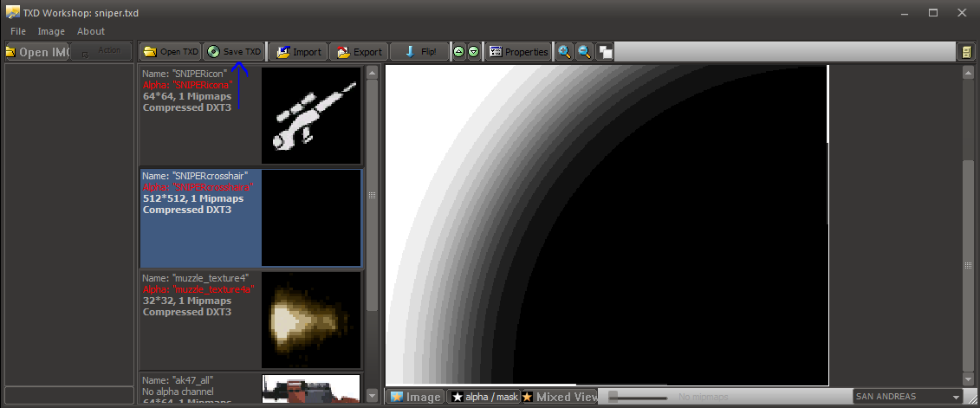The width and height of the screenshot is (980, 408).
Task: Import a texture image
Action: [299, 52]
